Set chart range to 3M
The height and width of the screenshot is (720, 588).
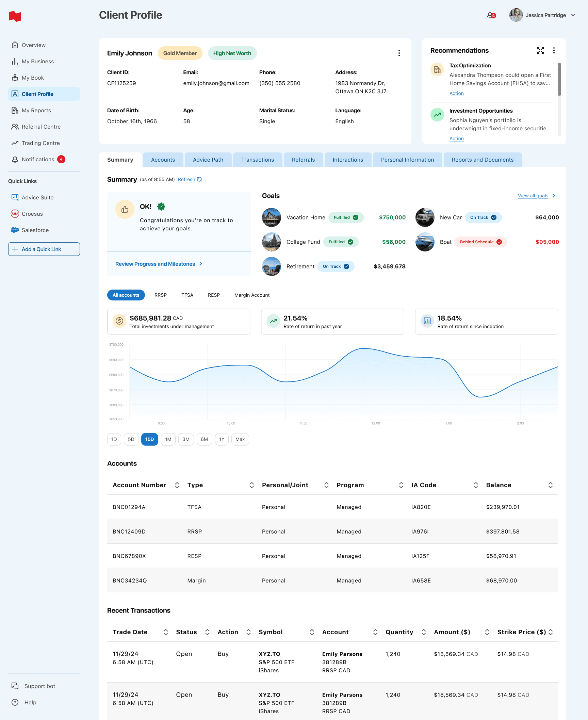(186, 439)
